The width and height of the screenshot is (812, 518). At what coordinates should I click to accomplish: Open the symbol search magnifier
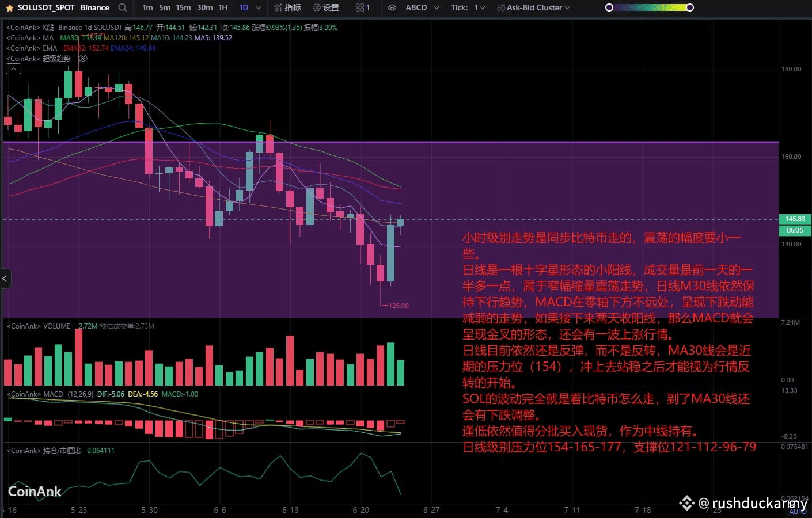click(122, 7)
